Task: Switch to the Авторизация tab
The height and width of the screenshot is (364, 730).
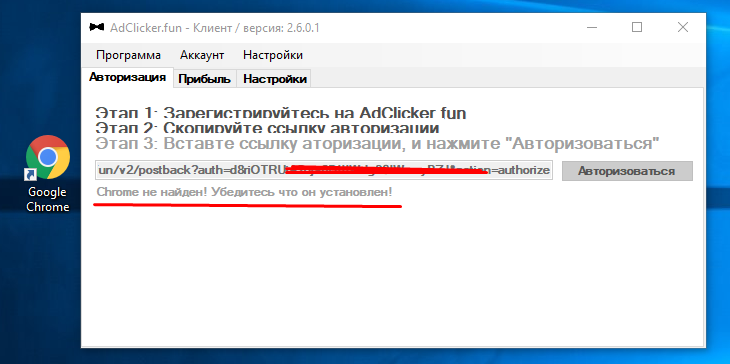Action: [128, 77]
